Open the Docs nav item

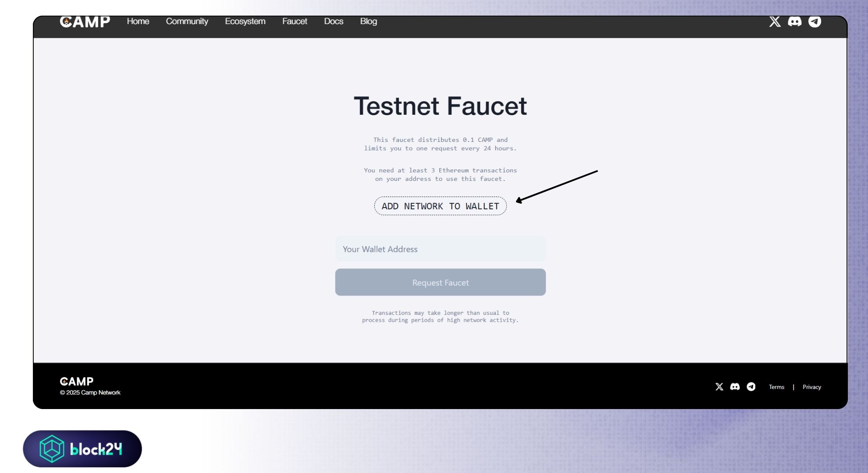coord(334,21)
